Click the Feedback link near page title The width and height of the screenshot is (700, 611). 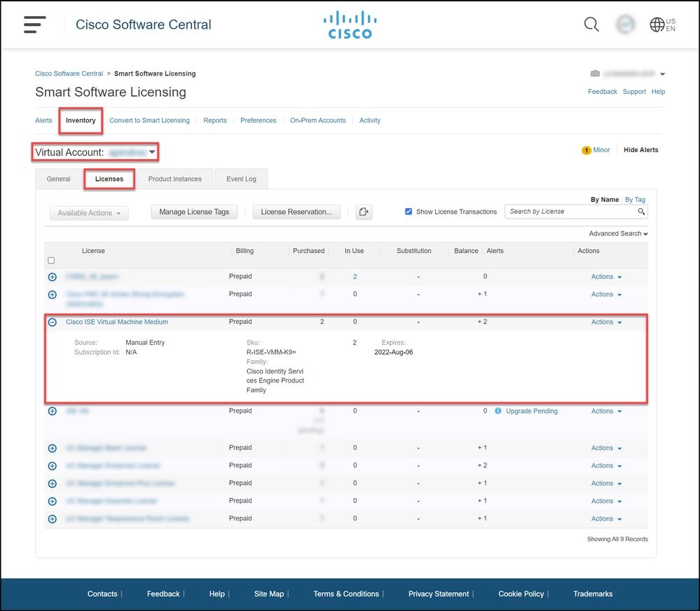[602, 92]
